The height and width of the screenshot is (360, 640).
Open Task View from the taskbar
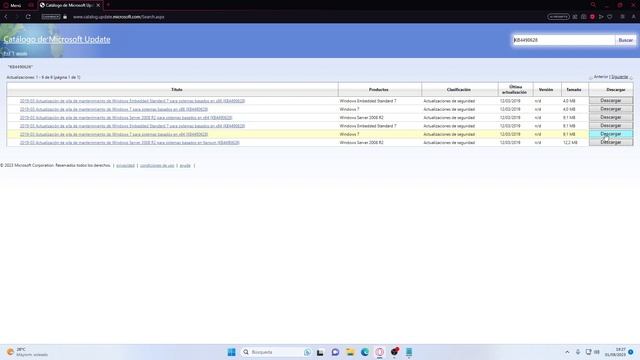(320, 352)
